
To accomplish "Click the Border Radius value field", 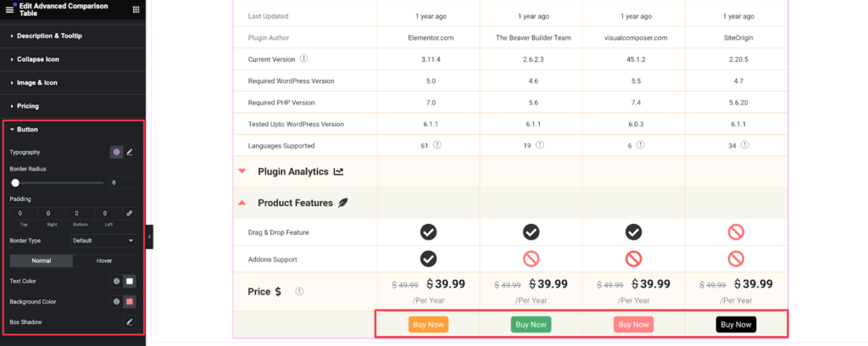I will [122, 182].
